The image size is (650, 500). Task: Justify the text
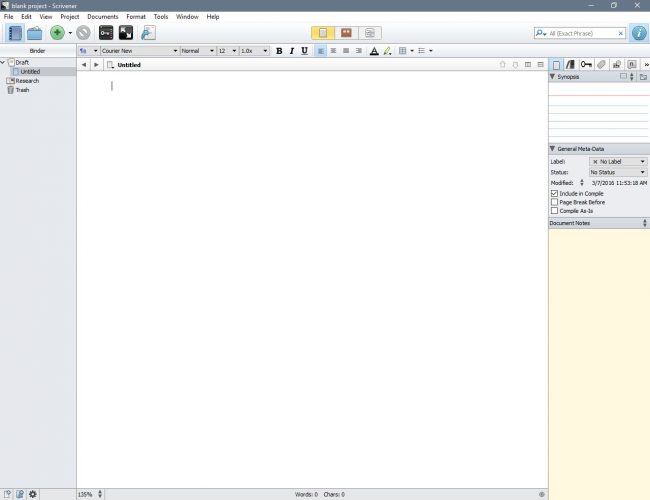(x=346, y=51)
